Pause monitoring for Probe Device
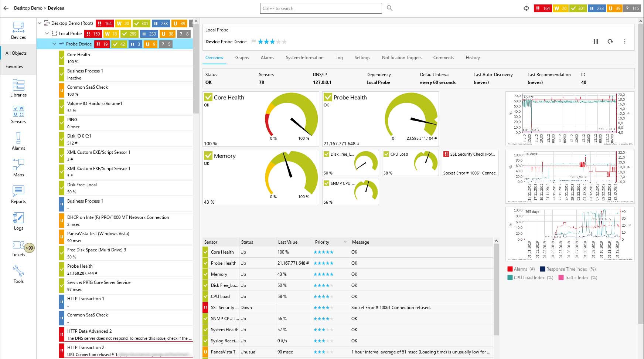 (596, 41)
